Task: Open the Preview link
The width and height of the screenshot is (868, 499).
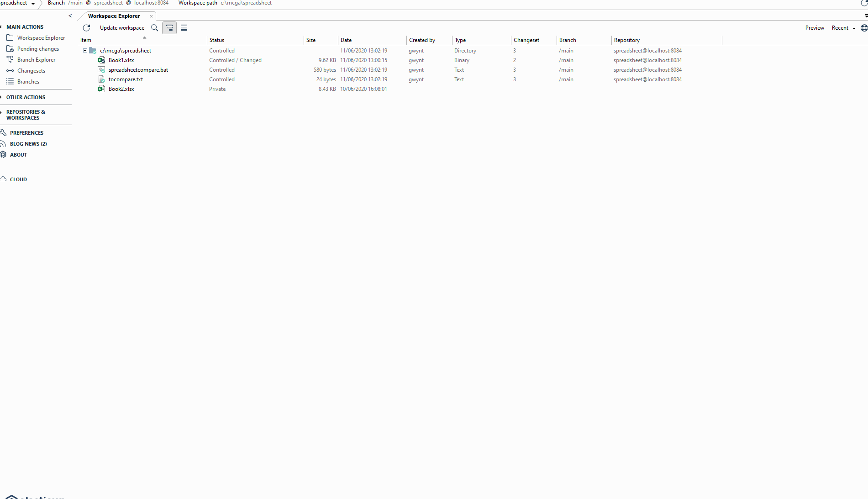Action: pos(815,28)
